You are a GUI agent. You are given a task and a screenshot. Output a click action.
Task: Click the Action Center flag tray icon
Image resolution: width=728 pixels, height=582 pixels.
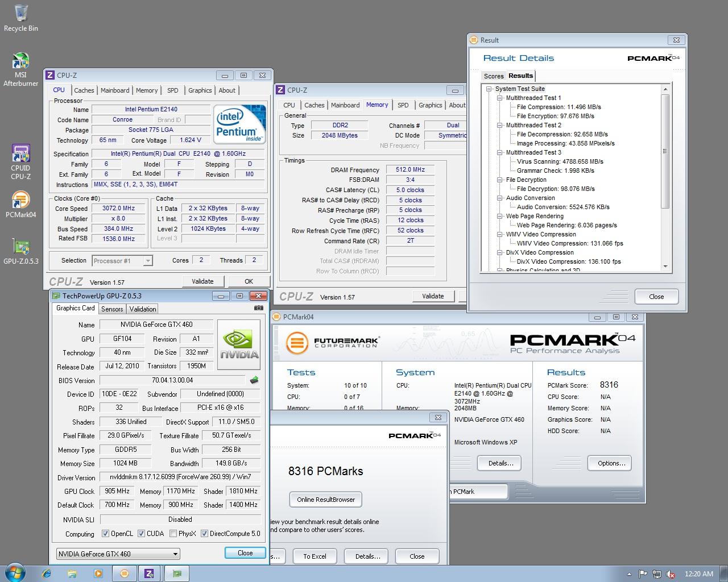[x=643, y=574]
